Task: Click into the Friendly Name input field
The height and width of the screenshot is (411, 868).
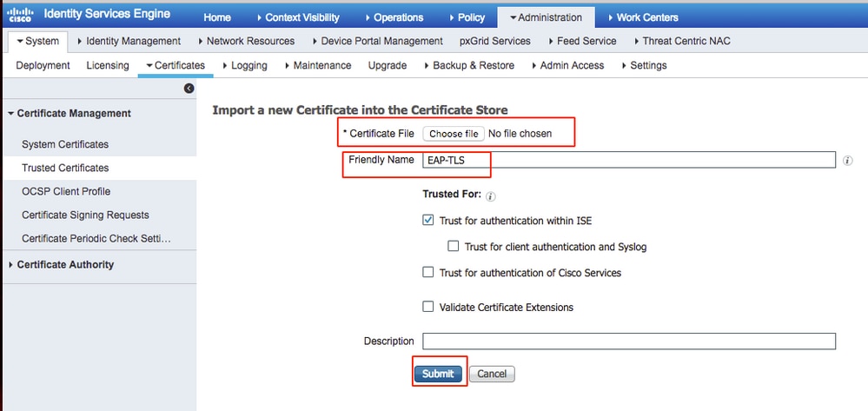Action: click(629, 160)
